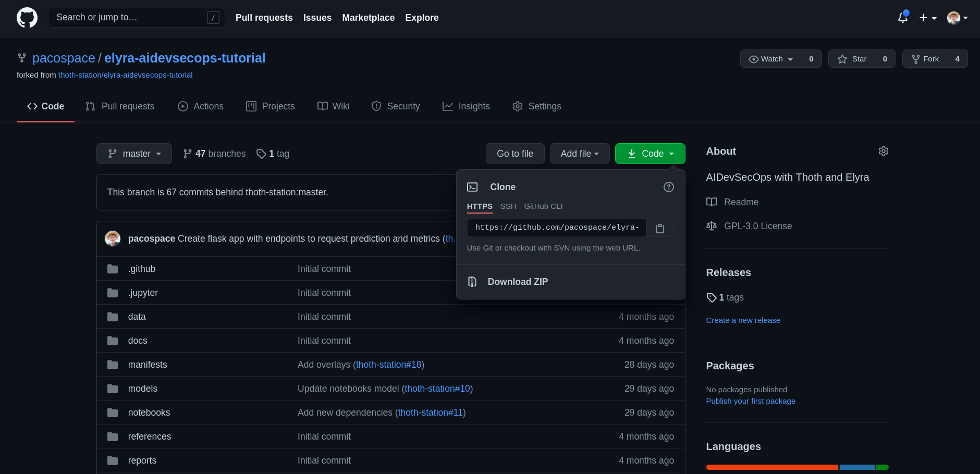
Task: Open Issues in top navigation
Action: tap(317, 18)
